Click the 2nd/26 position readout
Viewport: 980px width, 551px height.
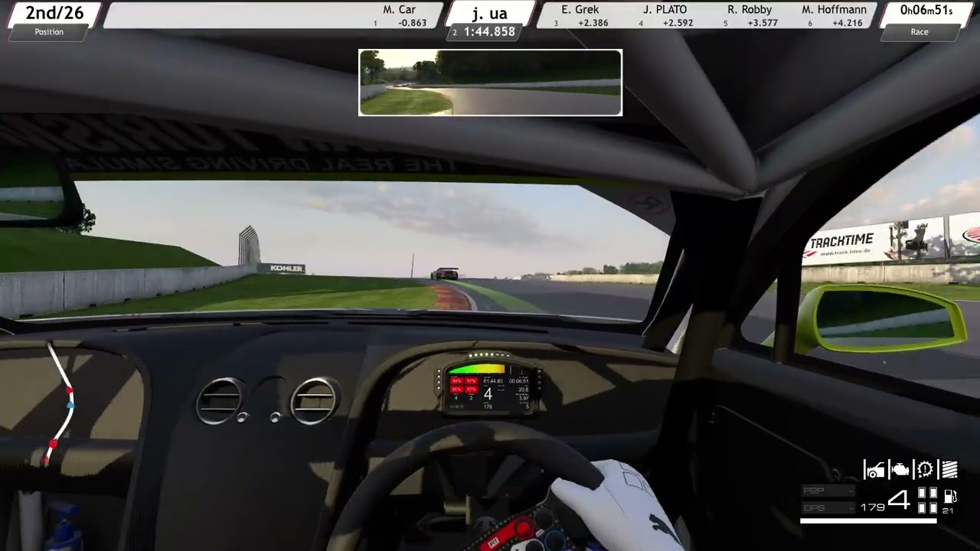pyautogui.click(x=54, y=13)
